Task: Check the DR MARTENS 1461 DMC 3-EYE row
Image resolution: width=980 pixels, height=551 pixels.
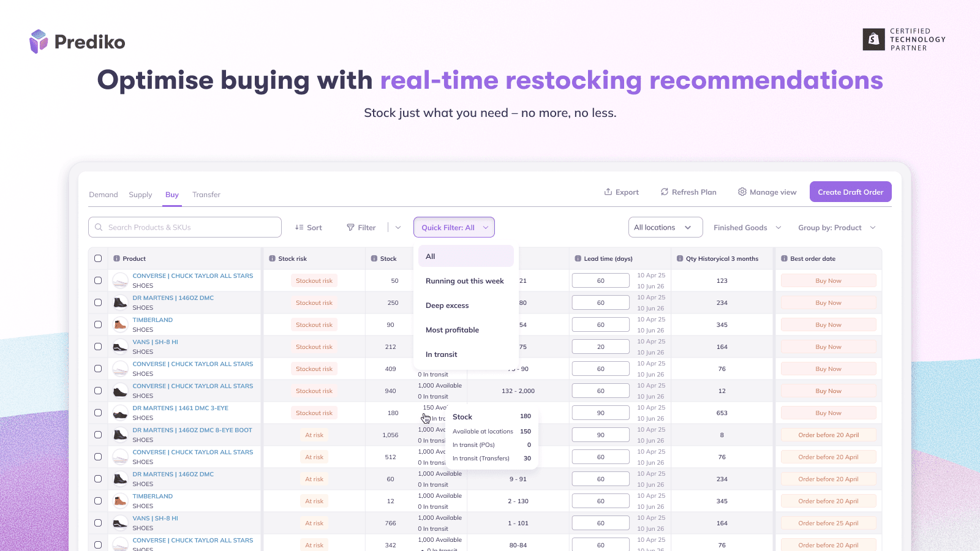Action: tap(98, 413)
